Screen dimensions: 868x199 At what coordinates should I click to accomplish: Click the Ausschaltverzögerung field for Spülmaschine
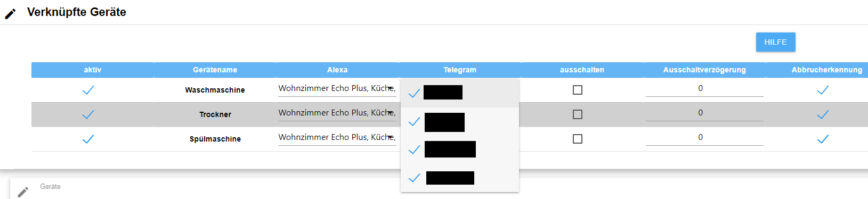coord(704,138)
